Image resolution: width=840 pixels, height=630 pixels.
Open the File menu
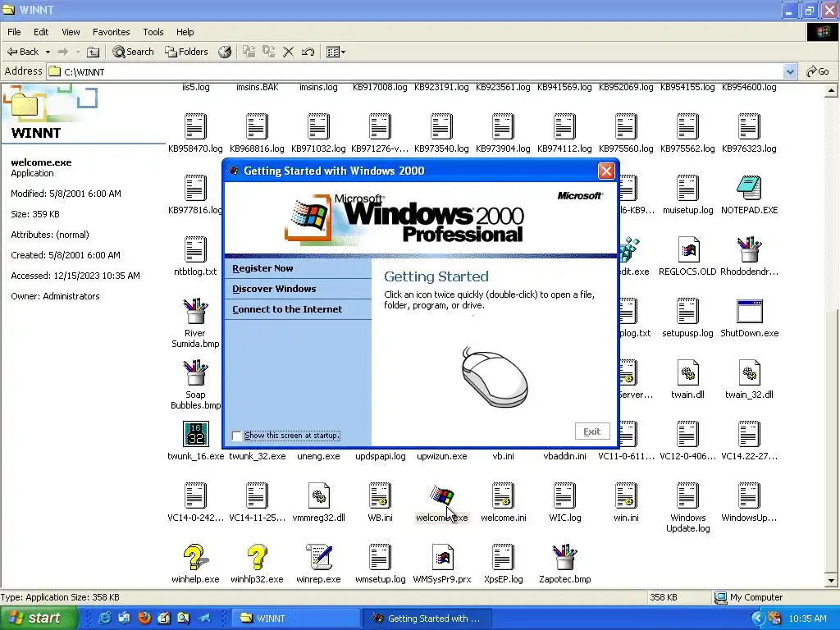[14, 32]
